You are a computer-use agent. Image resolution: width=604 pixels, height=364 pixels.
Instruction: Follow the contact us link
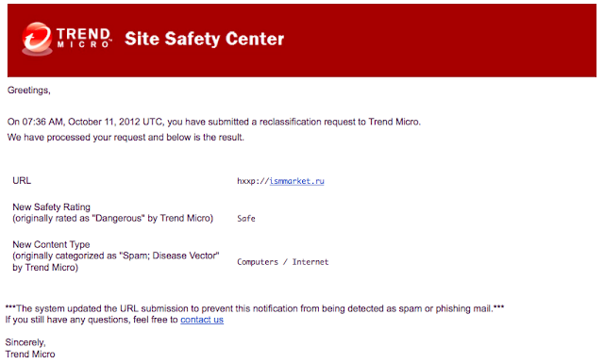[202, 320]
